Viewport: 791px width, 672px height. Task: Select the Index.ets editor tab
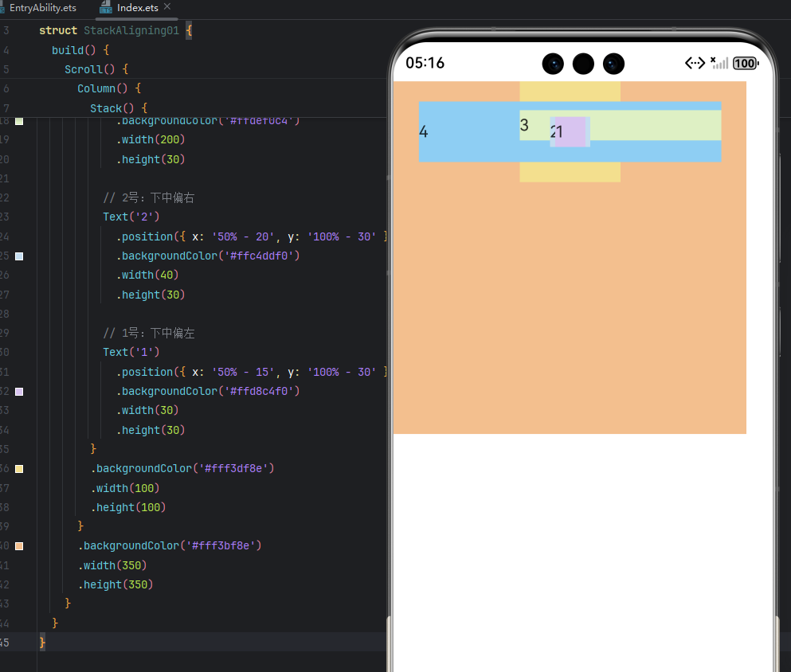click(x=137, y=7)
